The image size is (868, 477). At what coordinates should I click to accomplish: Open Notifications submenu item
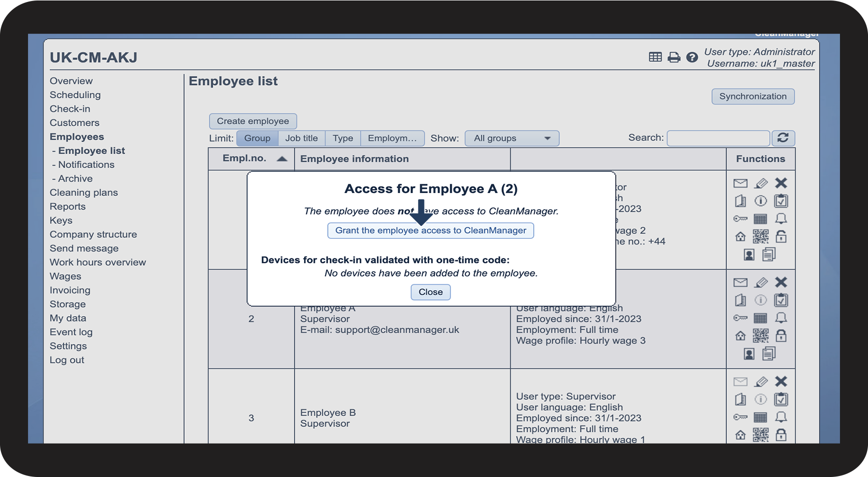coord(86,165)
